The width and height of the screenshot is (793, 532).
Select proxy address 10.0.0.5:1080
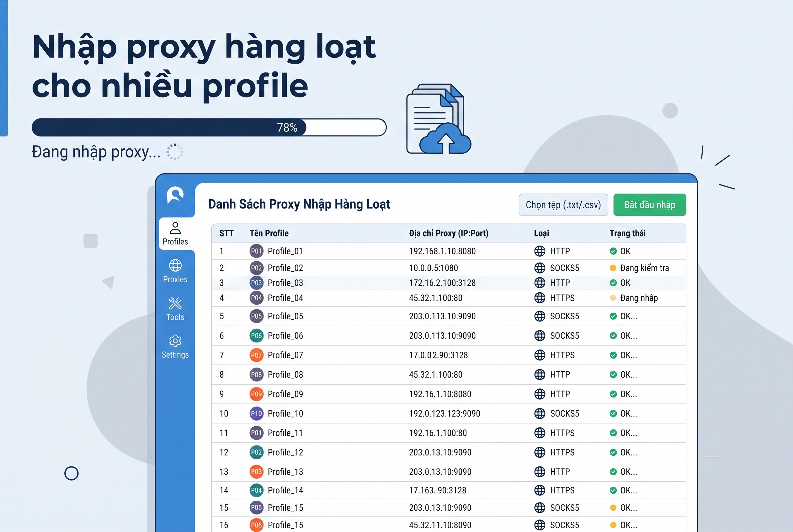click(x=433, y=268)
